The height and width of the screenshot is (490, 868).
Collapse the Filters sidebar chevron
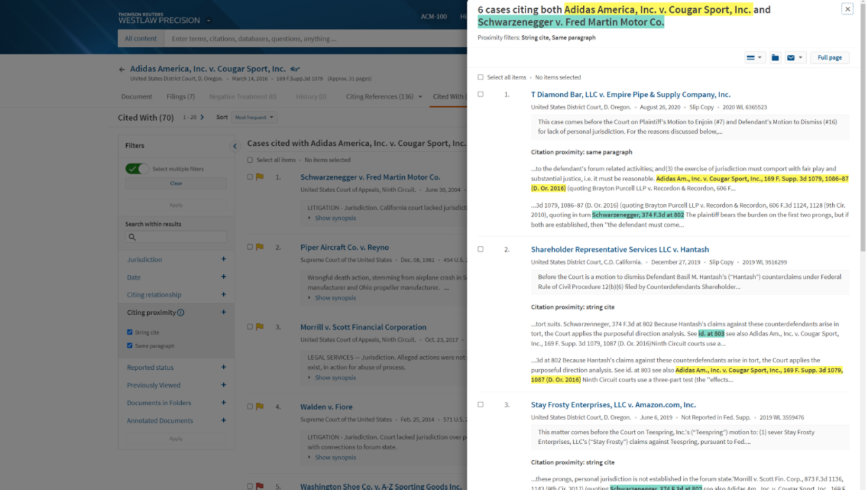click(x=235, y=146)
